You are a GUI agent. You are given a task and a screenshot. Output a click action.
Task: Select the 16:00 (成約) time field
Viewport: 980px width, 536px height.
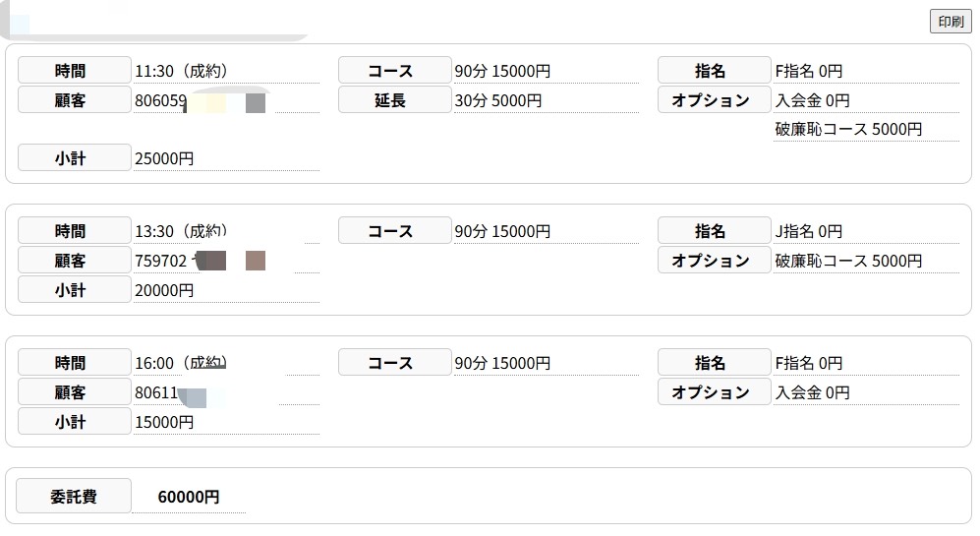pos(182,363)
